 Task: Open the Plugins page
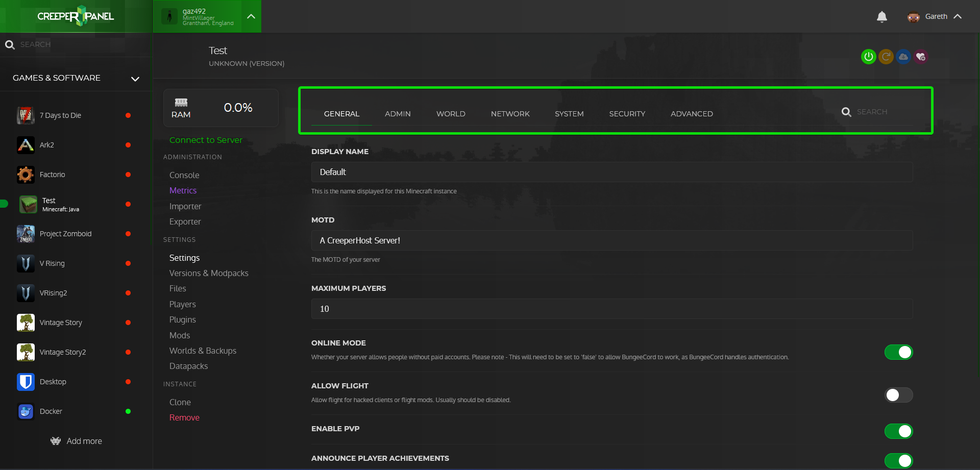pos(183,319)
